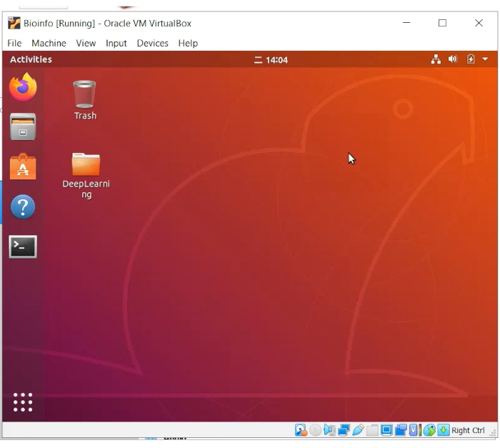Open Ubuntu Software from the dock
The height and width of the screenshot is (448, 500).
[23, 167]
